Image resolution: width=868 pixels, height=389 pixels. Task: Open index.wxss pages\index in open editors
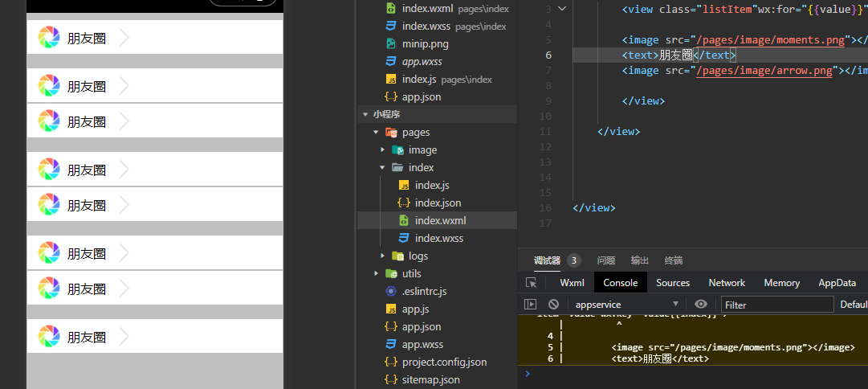tap(438, 26)
